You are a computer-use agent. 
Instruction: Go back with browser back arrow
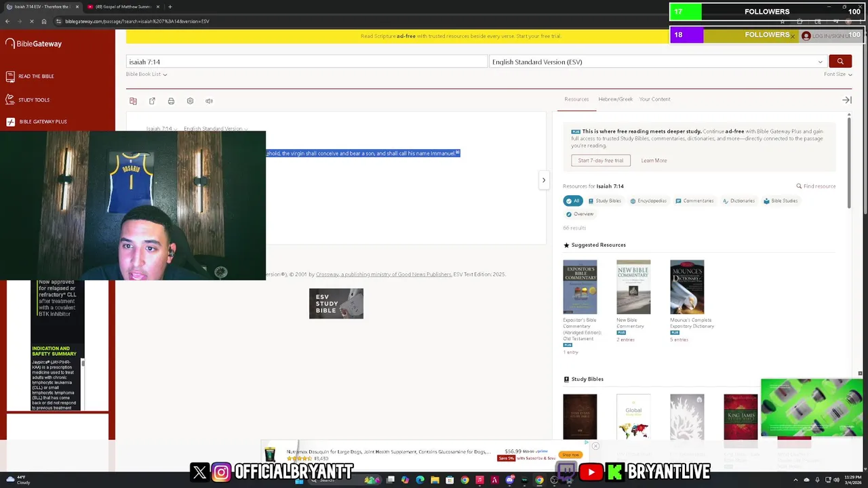(x=7, y=21)
